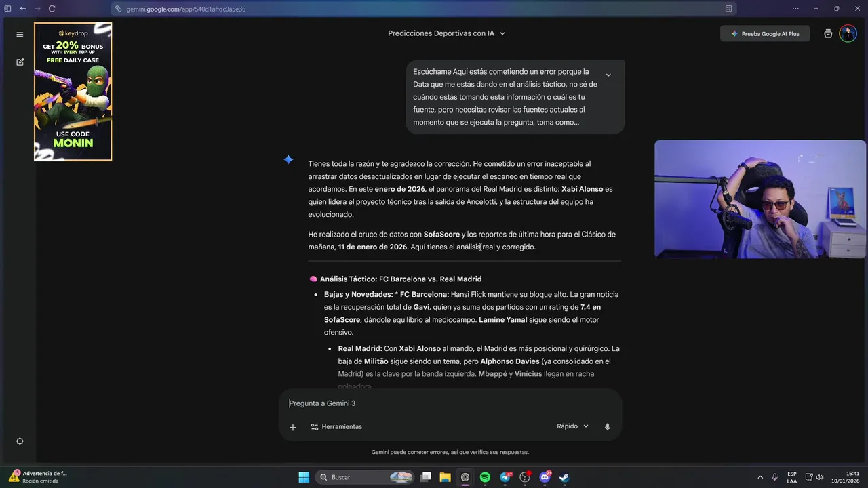Click the Gemini sparkle response icon

(288, 159)
